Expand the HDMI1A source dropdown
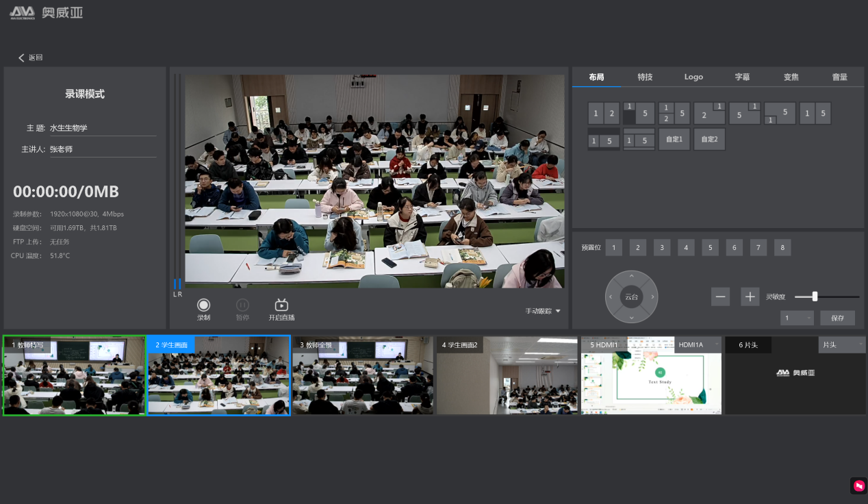The width and height of the screenshot is (868, 504). (697, 344)
